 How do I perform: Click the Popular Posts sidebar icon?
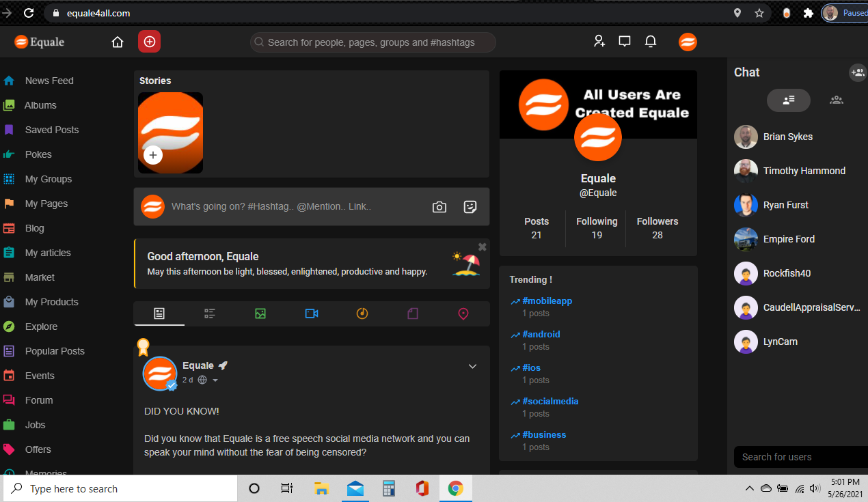(9, 351)
